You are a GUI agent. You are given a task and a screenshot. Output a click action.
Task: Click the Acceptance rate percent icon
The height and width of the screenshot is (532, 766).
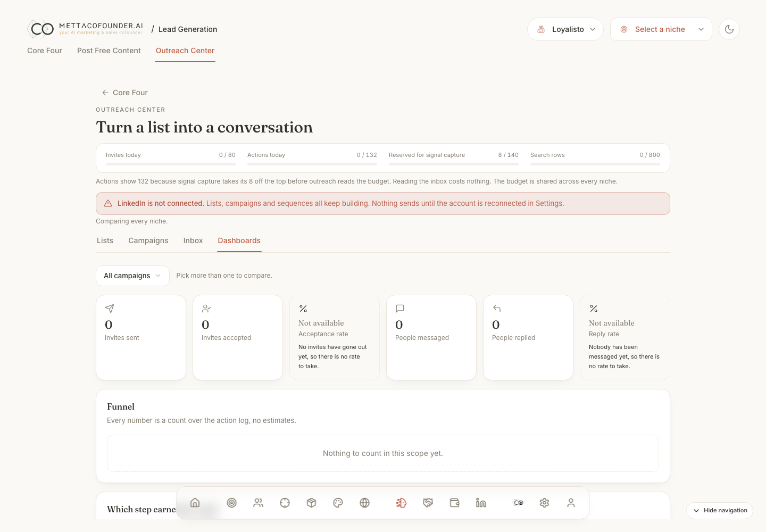(303, 309)
